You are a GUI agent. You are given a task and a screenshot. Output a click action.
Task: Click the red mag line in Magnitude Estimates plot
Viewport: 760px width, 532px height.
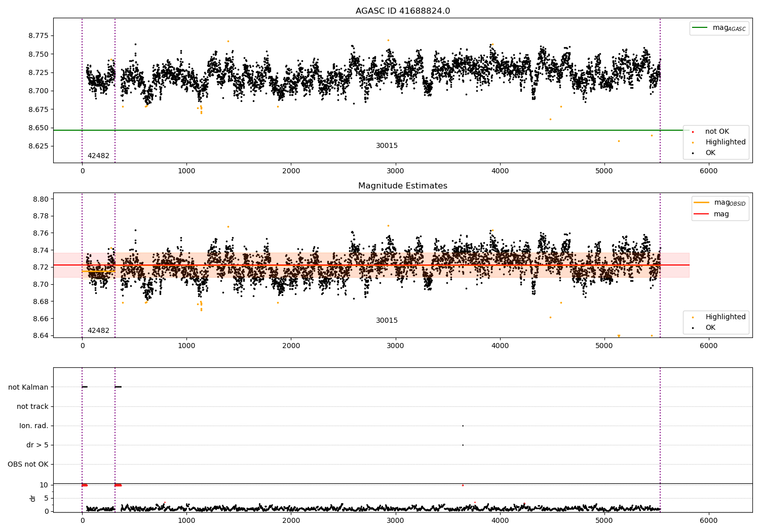[371, 265]
